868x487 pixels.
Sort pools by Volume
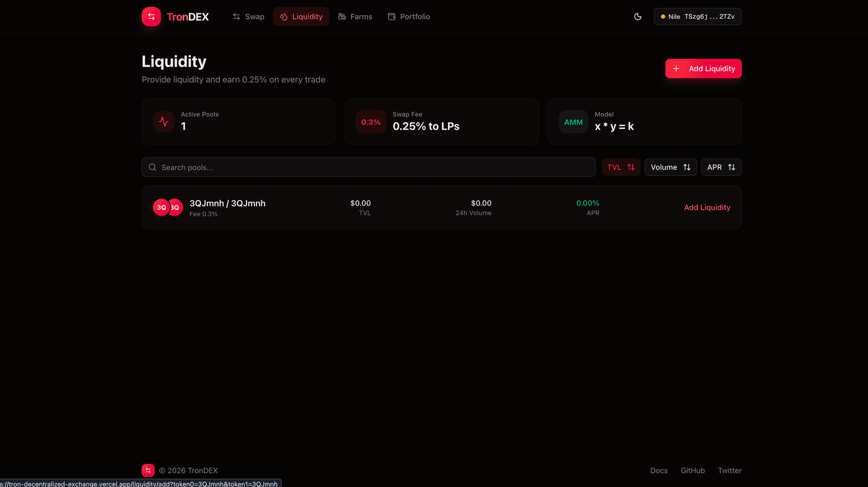(x=670, y=167)
